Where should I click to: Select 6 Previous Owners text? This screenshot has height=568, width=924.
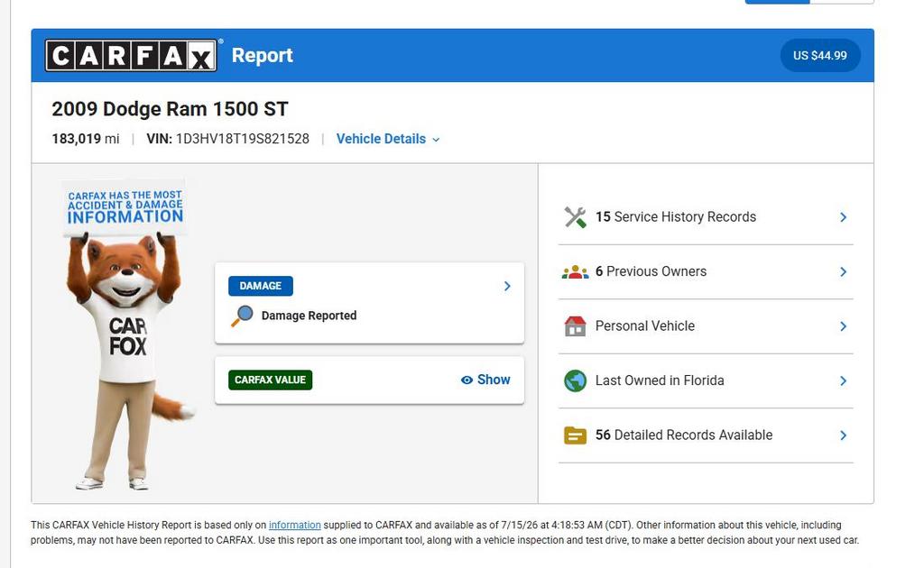(x=651, y=272)
